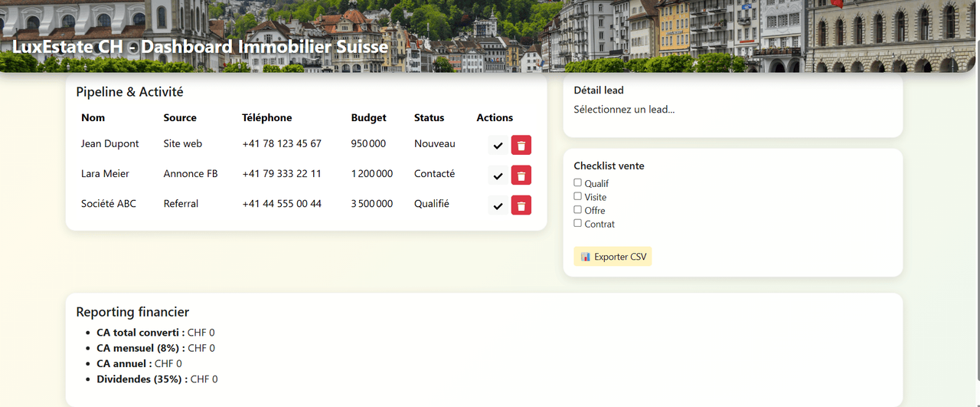Delete Jean Dupont lead with trash icon

point(521,146)
